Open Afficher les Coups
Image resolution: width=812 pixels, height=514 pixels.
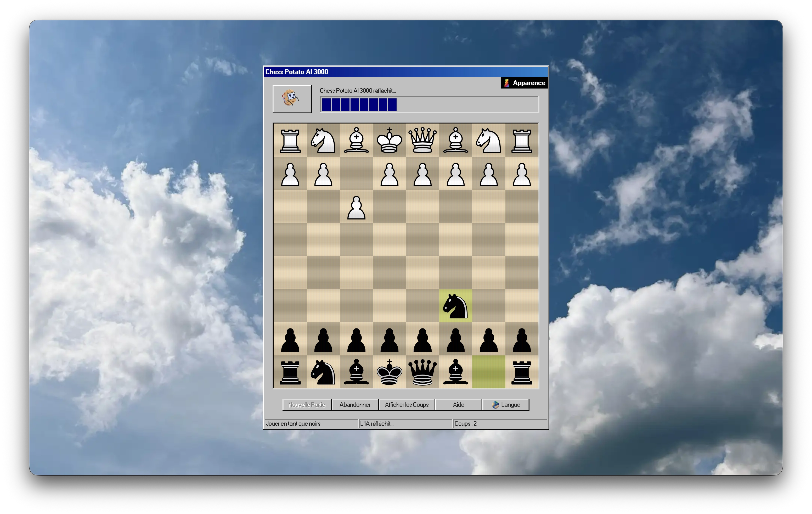click(x=407, y=405)
